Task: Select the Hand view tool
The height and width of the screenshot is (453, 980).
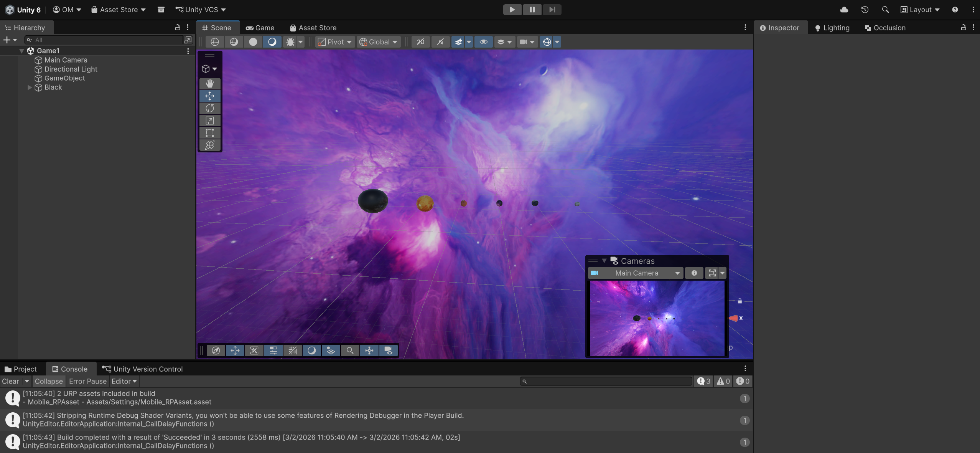Action: point(209,84)
